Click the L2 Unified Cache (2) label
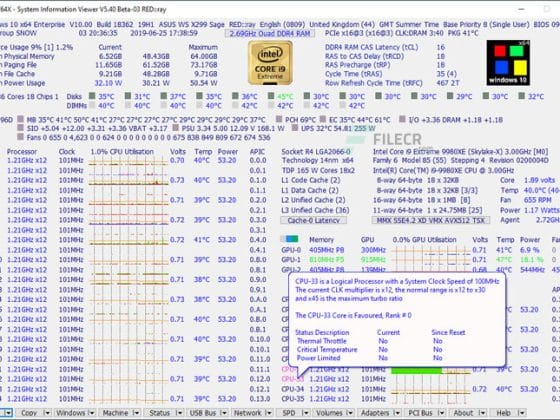 tap(313, 200)
